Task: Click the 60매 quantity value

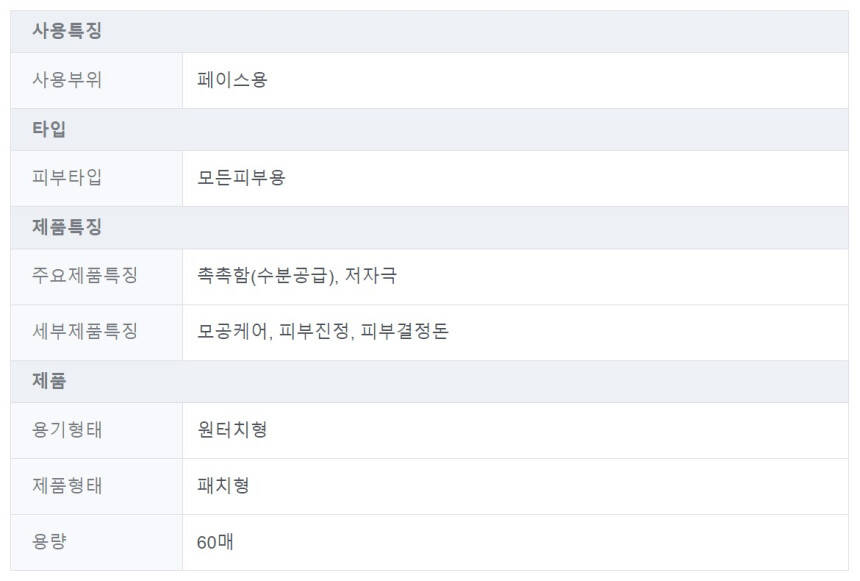Action: (216, 543)
